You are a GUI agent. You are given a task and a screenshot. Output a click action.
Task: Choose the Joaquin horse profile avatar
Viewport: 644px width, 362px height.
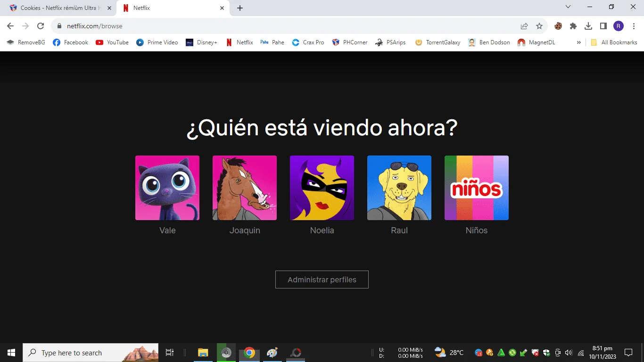245,188
